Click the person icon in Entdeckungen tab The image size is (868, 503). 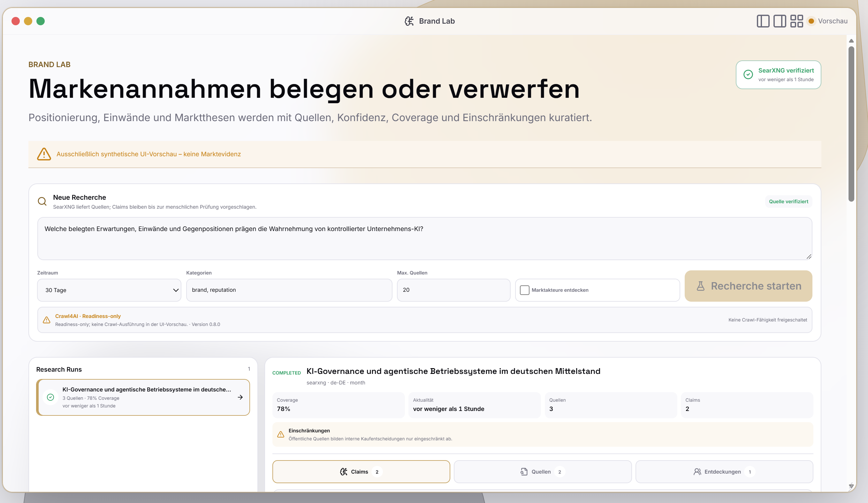[x=697, y=472]
